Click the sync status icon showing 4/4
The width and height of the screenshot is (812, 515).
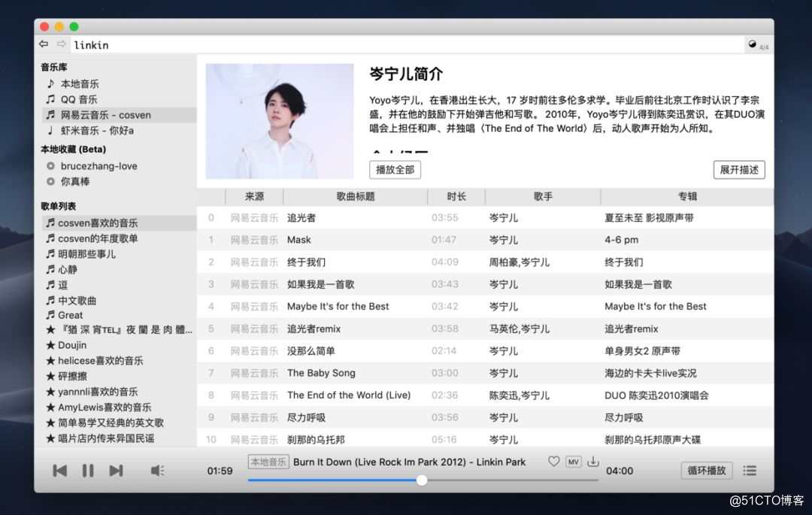(x=754, y=44)
